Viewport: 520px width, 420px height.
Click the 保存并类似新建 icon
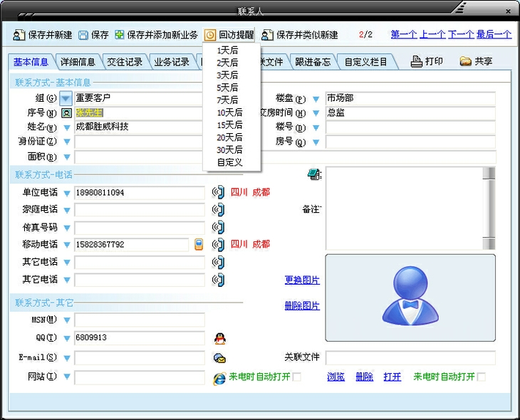point(267,35)
